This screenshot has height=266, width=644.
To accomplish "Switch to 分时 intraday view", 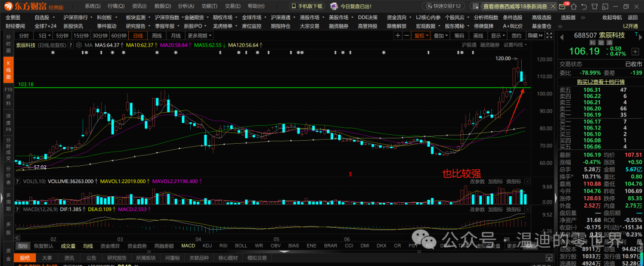I will [24, 36].
